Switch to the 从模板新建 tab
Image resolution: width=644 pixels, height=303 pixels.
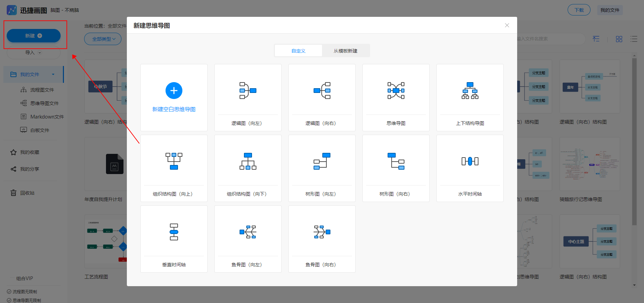[x=346, y=51]
